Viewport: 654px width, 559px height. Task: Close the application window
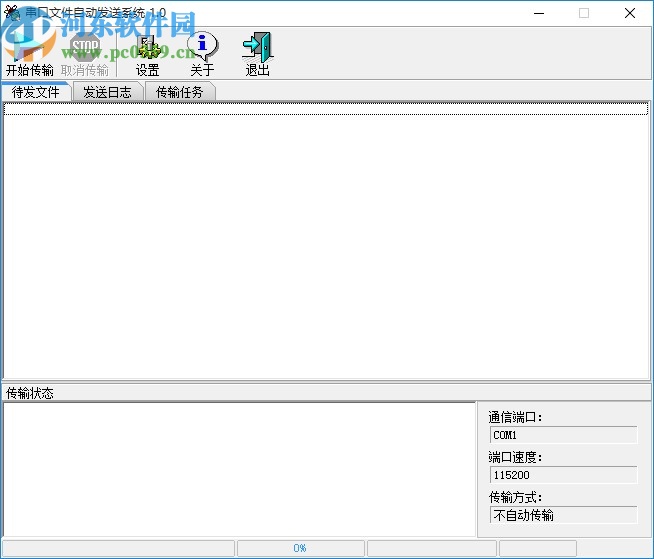click(630, 13)
